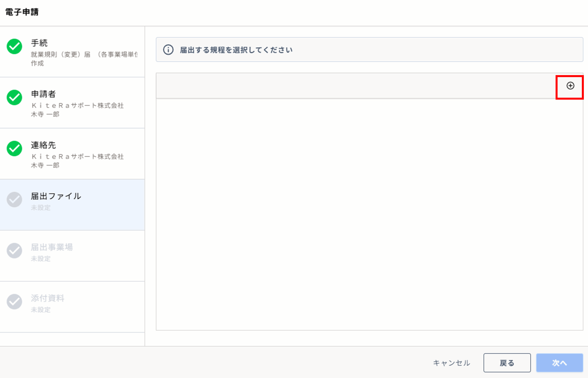588x378 pixels.
Task: Click the gray checkmark next to 届出事業場
Action: tap(14, 251)
